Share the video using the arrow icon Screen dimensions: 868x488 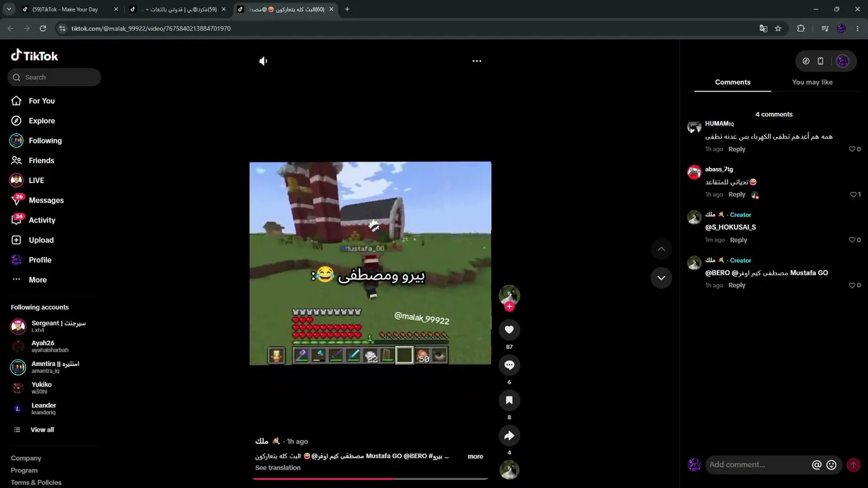click(x=509, y=435)
